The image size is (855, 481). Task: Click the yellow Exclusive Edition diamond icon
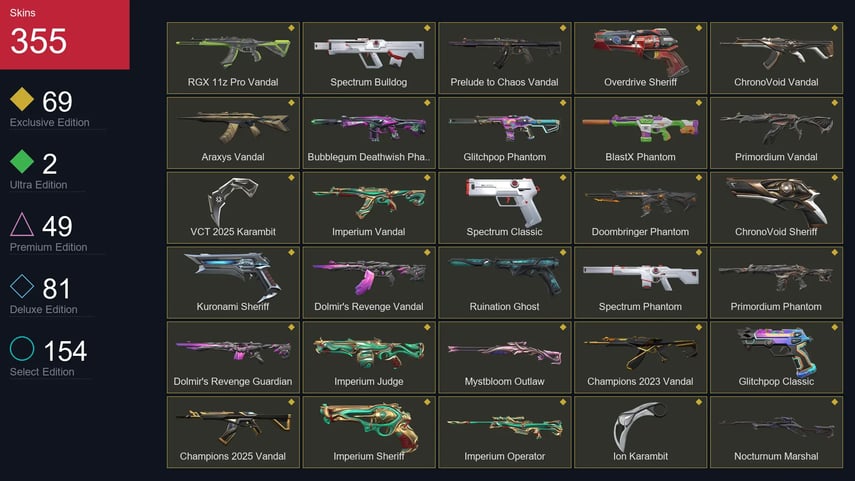(x=22, y=99)
